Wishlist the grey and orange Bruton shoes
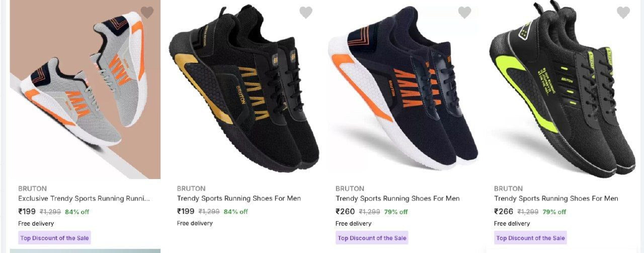 click(x=147, y=13)
